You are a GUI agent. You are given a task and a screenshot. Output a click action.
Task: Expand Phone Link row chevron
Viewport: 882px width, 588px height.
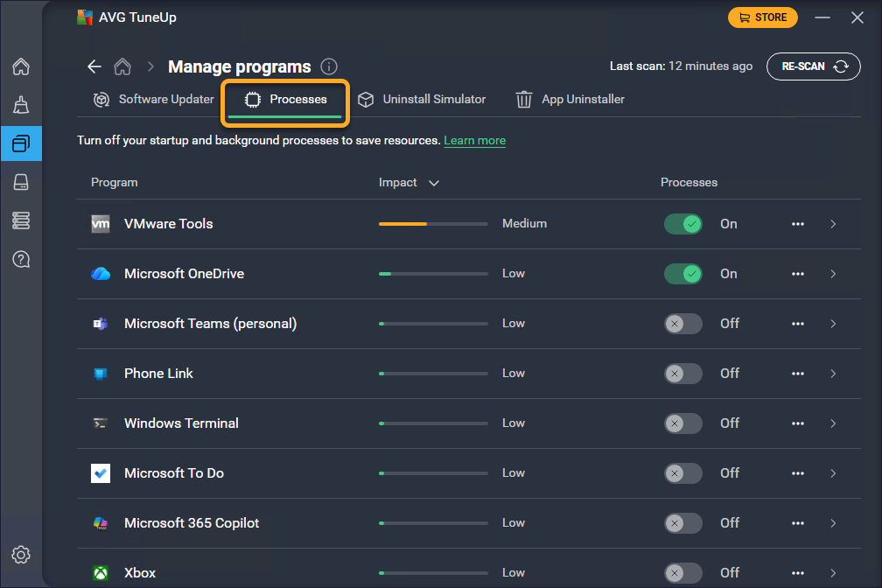coord(833,374)
